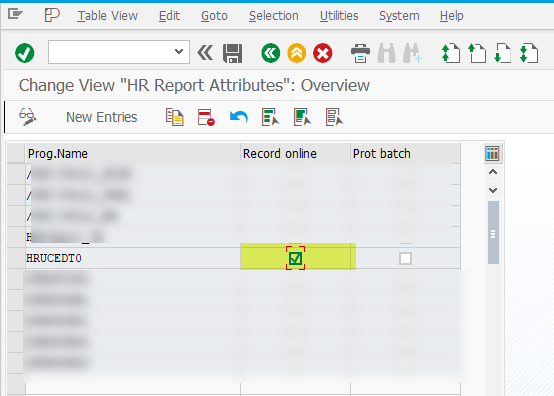Save changes with the floppy disk icon
Image resolution: width=554 pixels, height=396 pixels.
point(232,53)
